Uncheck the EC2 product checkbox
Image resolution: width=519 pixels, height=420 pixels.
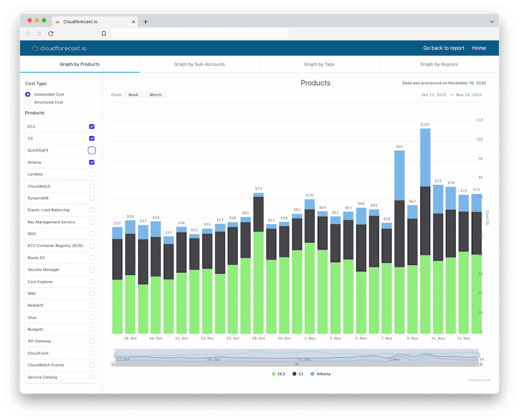click(x=92, y=126)
